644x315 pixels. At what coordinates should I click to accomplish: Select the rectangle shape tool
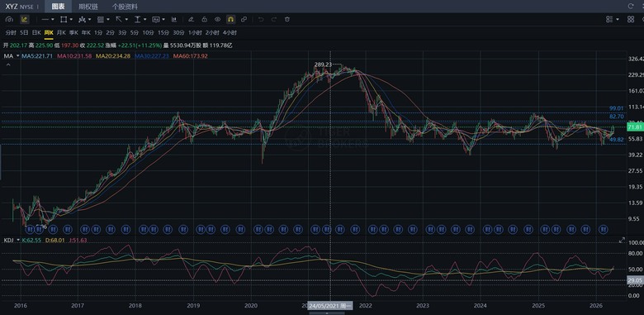pos(64,19)
